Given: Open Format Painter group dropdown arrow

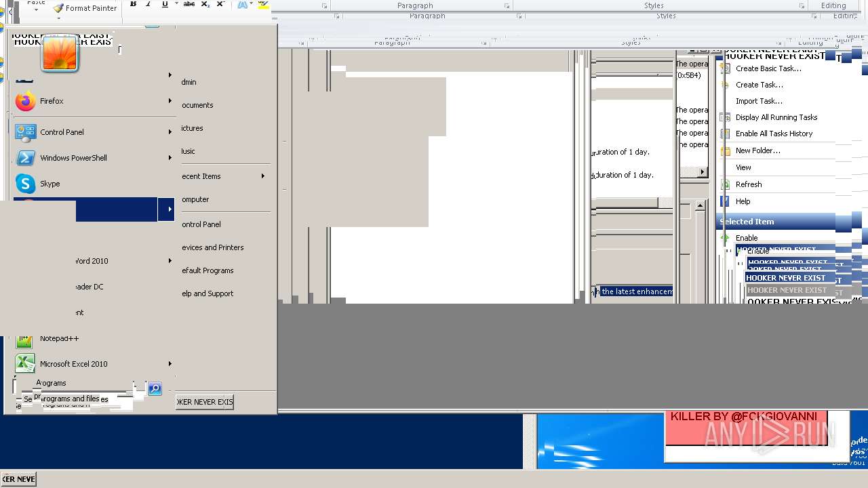Looking at the screenshot, I should 58,18.
